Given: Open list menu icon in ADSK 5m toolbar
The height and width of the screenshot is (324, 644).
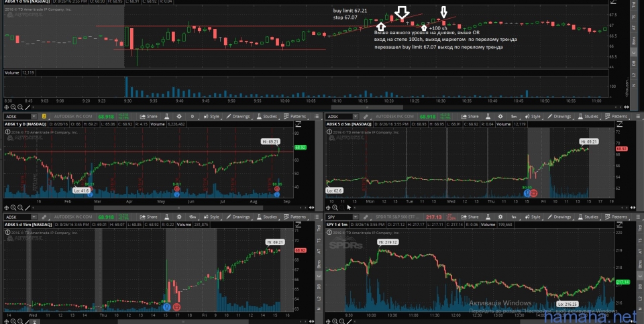Looking at the screenshot, I should [638, 116].
